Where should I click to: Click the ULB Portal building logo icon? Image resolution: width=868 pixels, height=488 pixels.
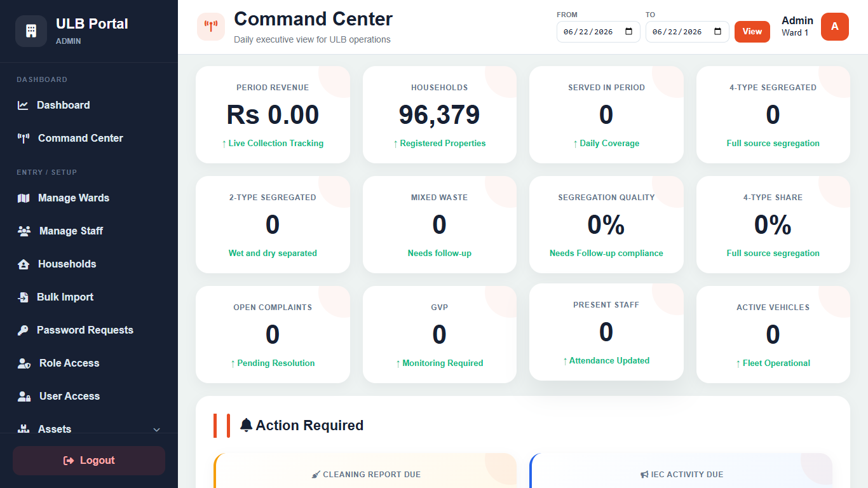(x=31, y=31)
